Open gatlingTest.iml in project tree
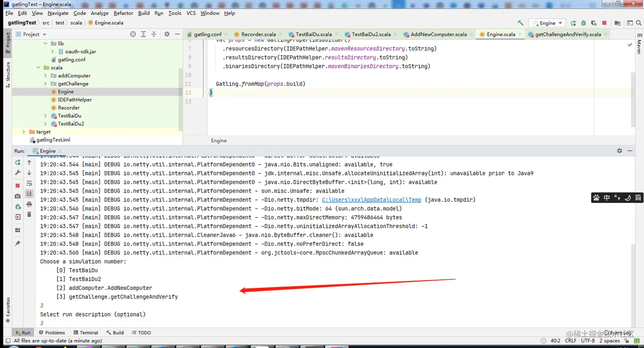The height and width of the screenshot is (348, 644). coord(53,140)
